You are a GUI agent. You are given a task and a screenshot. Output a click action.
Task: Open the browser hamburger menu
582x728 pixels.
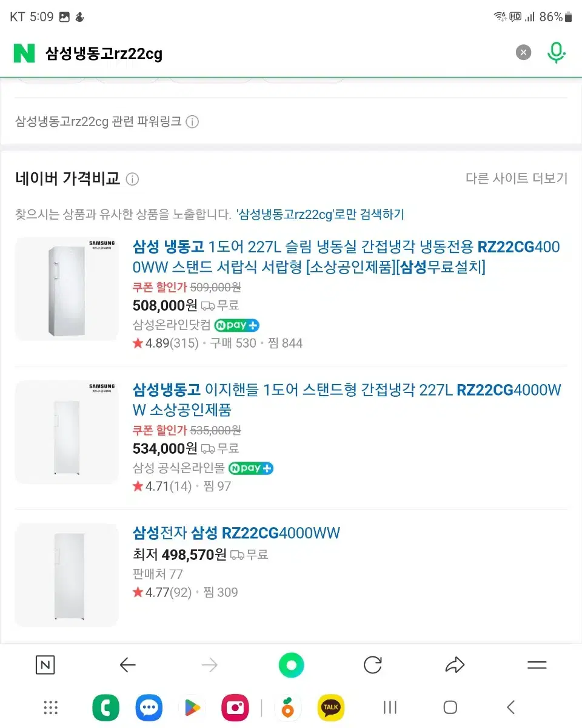537,665
